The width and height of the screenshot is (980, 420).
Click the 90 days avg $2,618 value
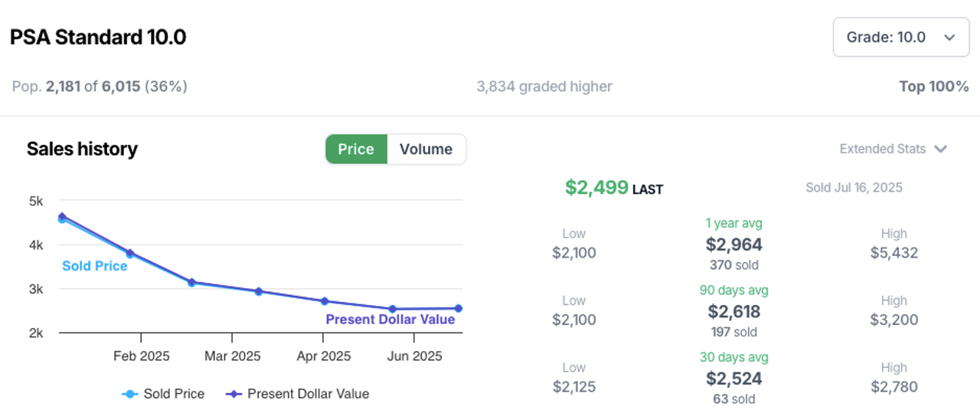pos(734,311)
